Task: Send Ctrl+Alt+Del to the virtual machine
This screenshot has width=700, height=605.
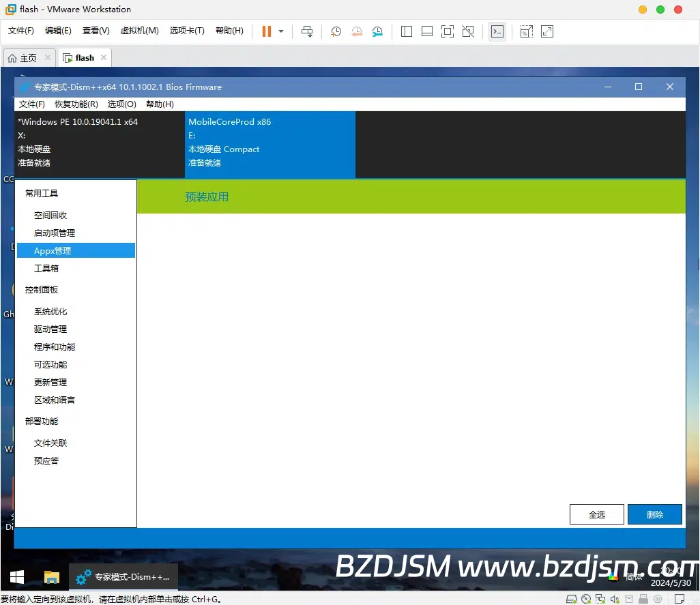Action: coord(307,31)
